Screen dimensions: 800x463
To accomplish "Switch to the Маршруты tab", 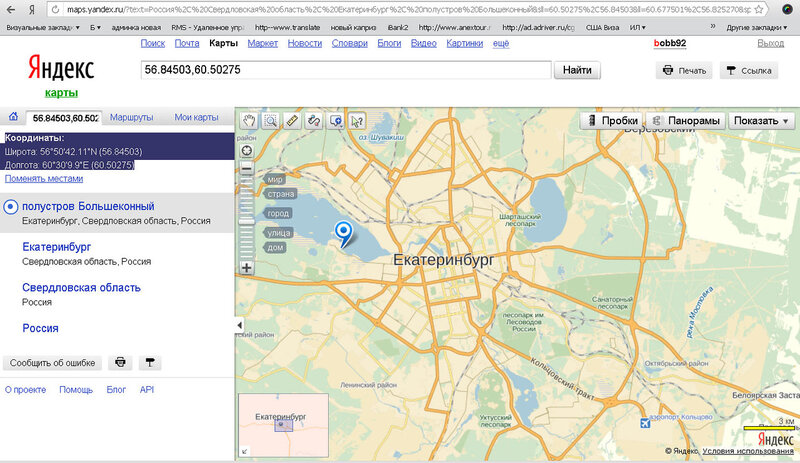I will [x=131, y=118].
